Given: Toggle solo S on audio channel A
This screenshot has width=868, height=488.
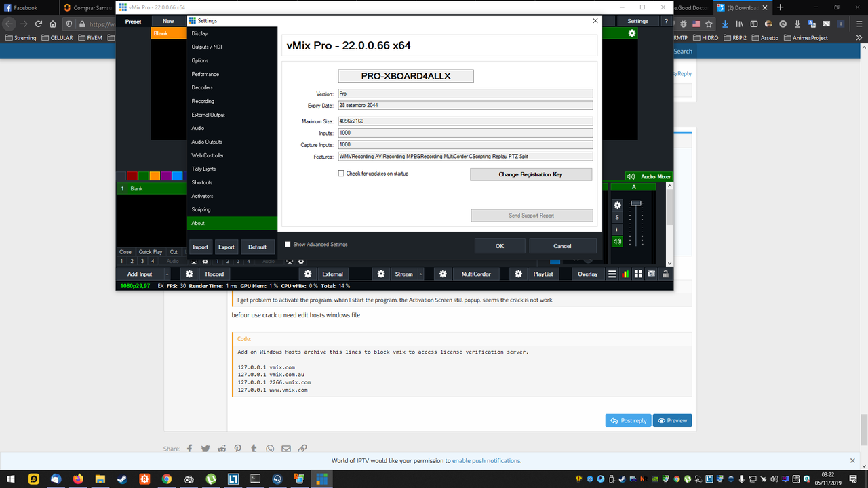Looking at the screenshot, I should click(x=617, y=217).
